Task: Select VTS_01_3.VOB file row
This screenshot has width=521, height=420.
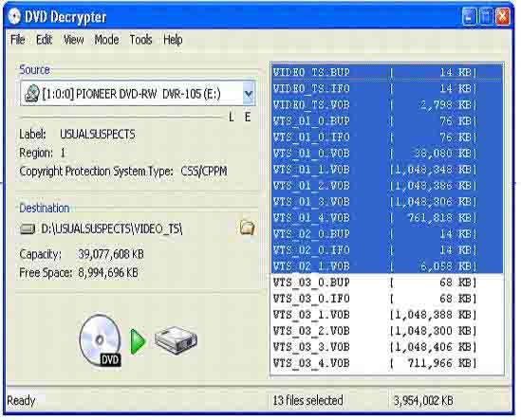Action: click(x=387, y=202)
